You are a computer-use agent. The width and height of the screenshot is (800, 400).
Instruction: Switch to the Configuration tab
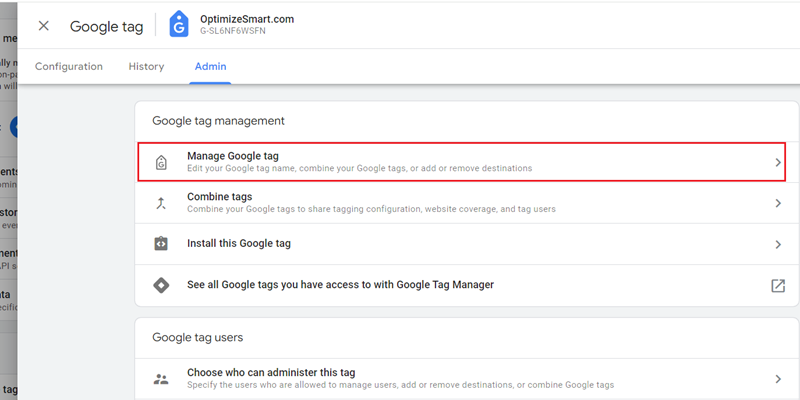coord(69,66)
